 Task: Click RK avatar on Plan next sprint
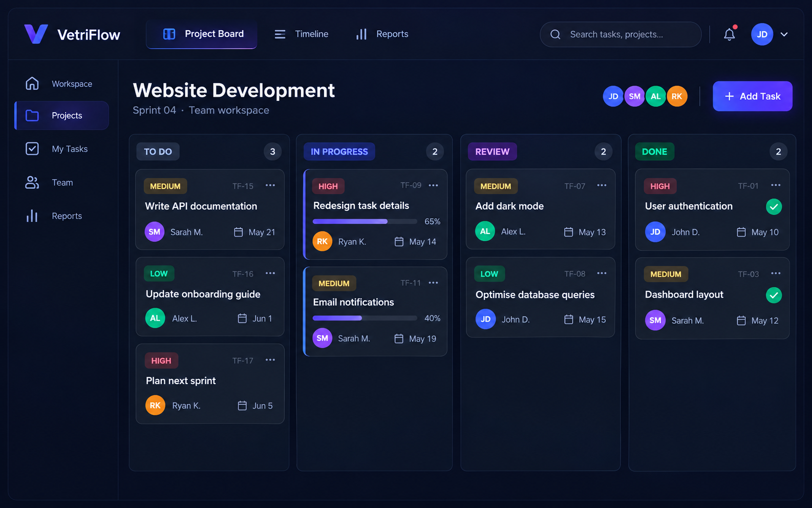click(155, 405)
